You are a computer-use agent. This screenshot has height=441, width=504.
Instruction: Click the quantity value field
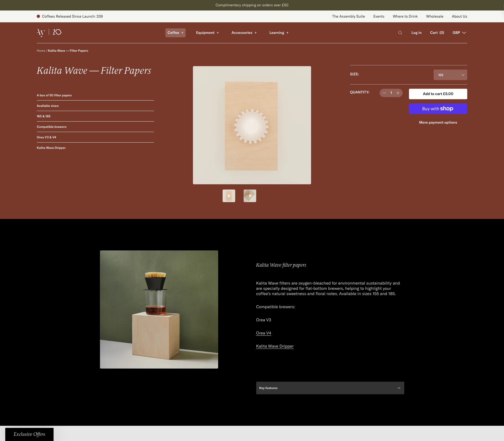pos(391,93)
